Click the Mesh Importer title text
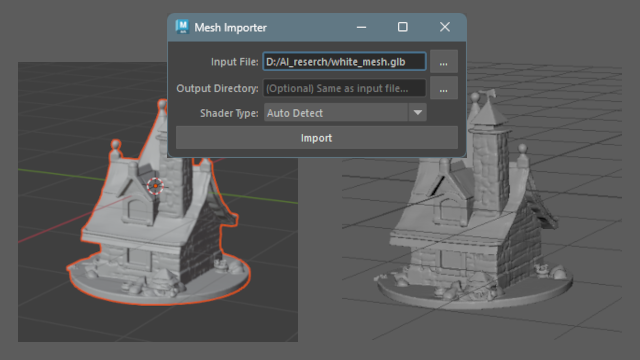The height and width of the screenshot is (360, 640). coord(231,27)
